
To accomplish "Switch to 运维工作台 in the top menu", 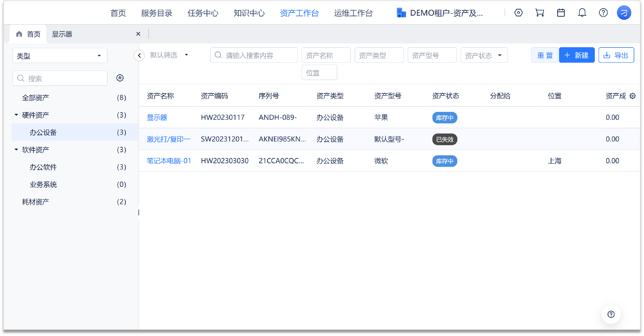I will point(353,13).
